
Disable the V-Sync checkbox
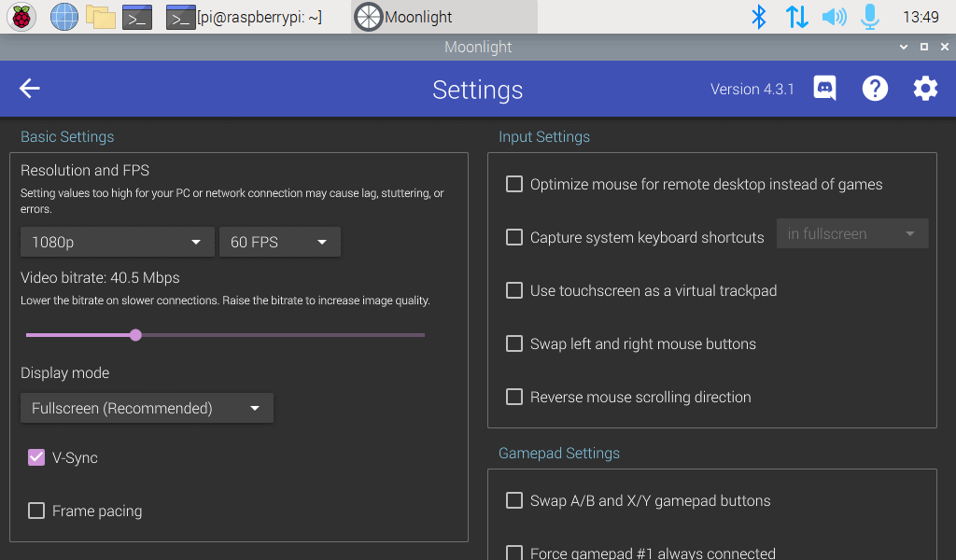tap(35, 457)
